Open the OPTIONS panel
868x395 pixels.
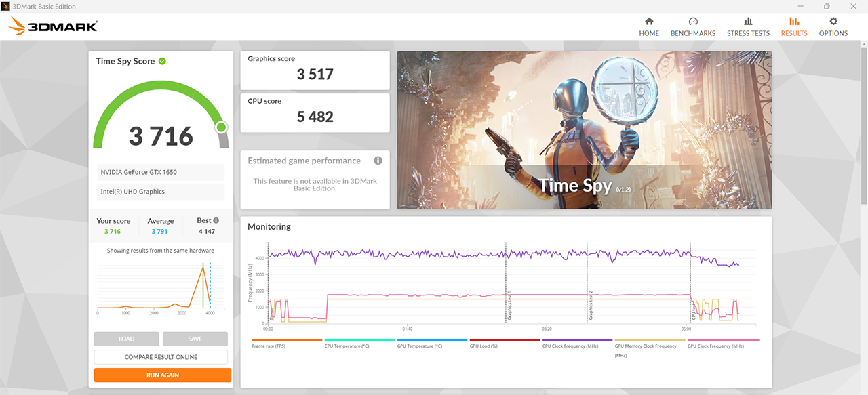click(x=833, y=27)
